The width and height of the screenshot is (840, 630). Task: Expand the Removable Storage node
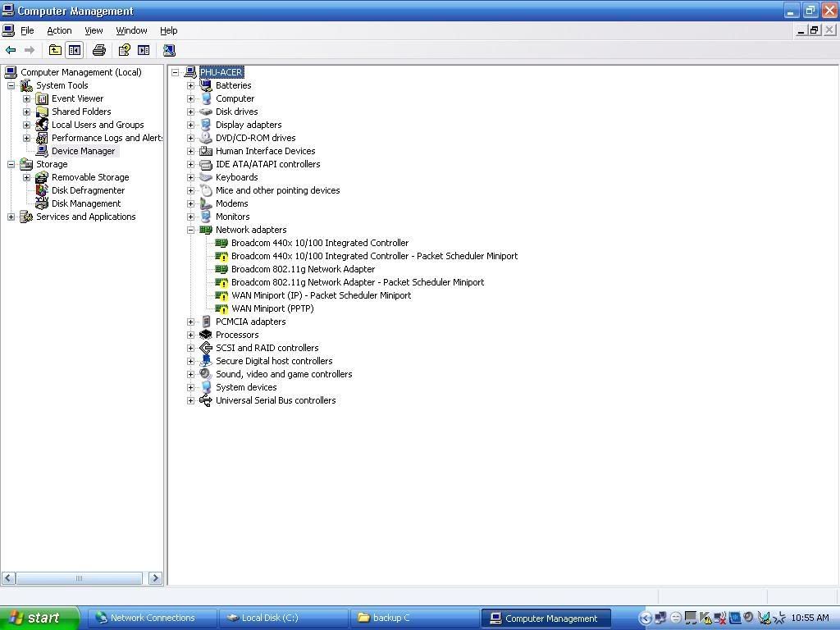tap(26, 177)
